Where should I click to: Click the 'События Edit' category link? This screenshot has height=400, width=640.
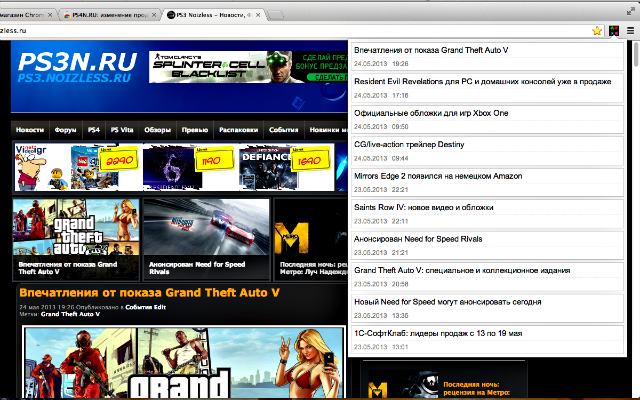[x=145, y=306]
